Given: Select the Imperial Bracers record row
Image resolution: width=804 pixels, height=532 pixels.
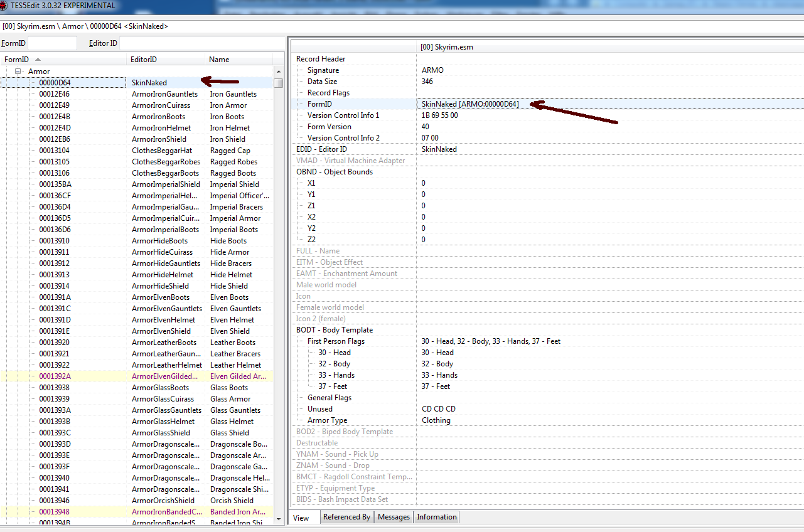Looking at the screenshot, I should [x=137, y=206].
